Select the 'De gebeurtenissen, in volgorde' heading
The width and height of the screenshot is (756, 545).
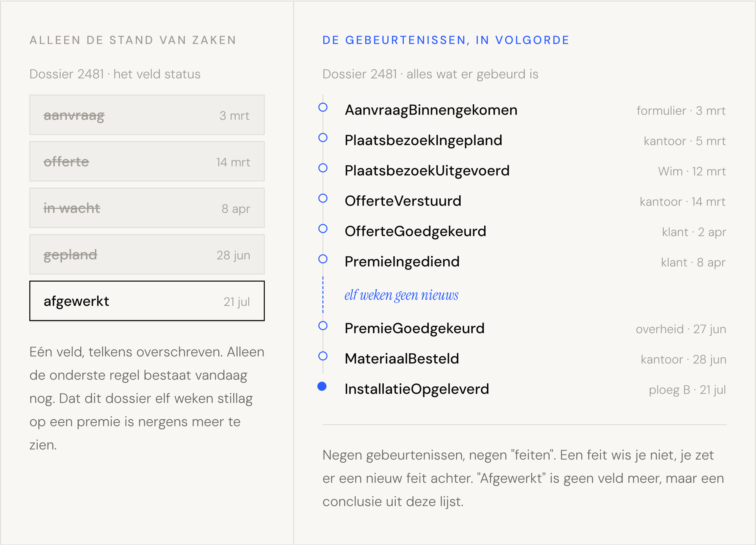[x=446, y=40]
